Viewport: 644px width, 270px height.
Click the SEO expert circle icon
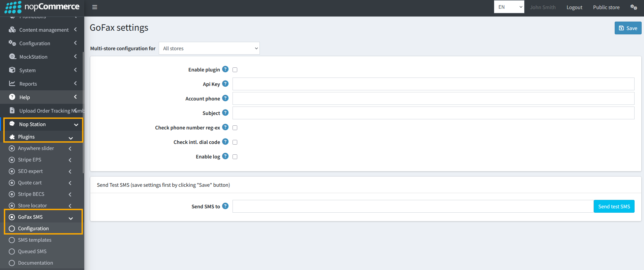pyautogui.click(x=12, y=171)
